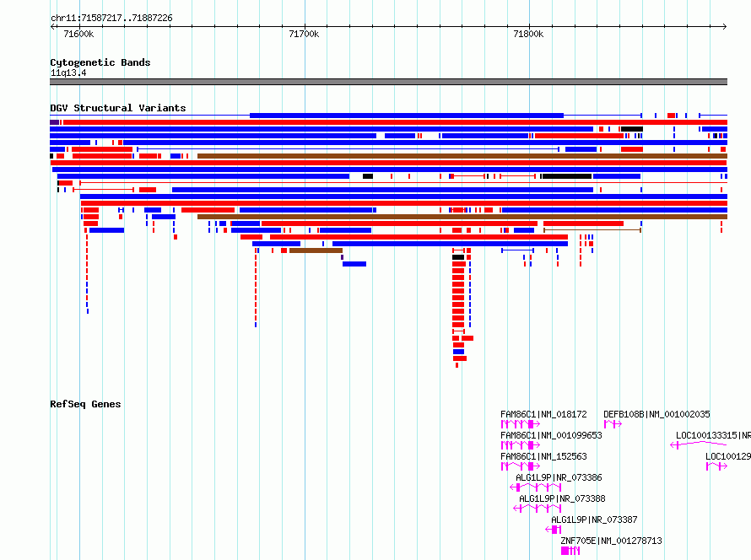Click the ruler's left arrowhead

click(x=52, y=27)
